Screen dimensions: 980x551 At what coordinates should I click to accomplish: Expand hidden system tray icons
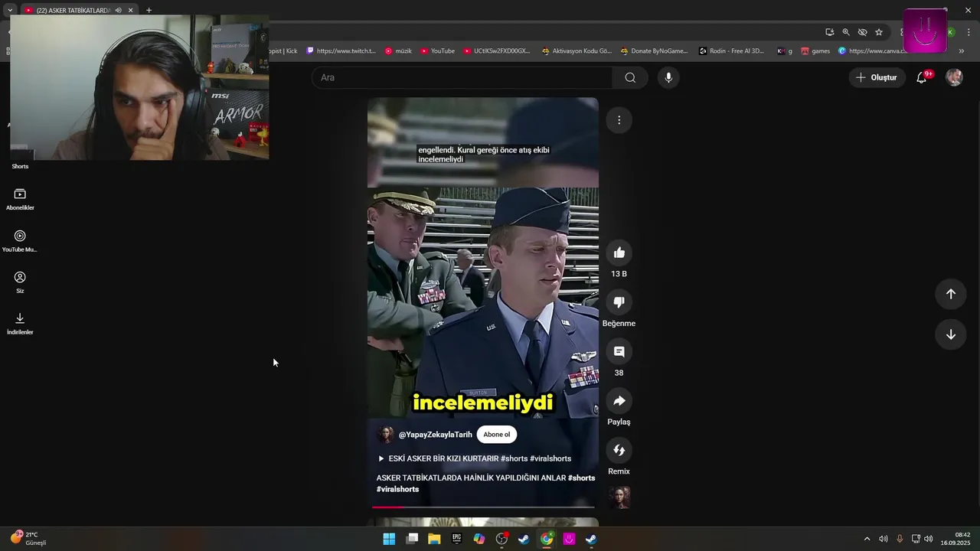pos(867,539)
